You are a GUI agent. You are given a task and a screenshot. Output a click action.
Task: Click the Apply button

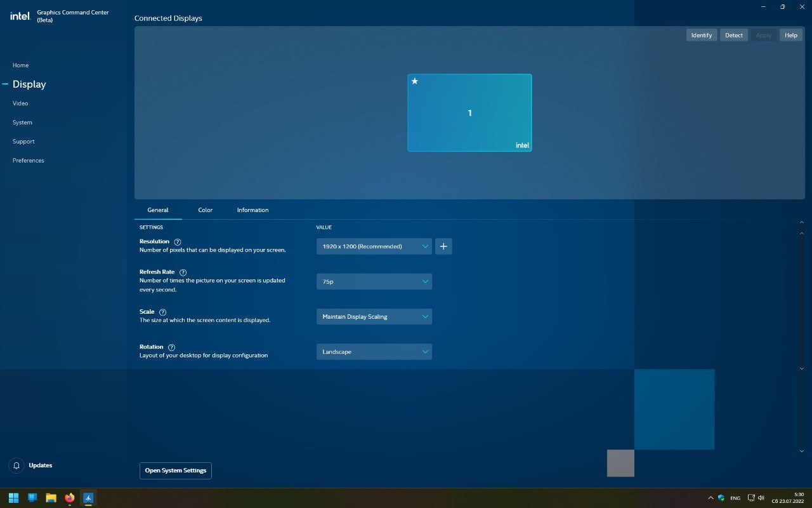click(764, 35)
